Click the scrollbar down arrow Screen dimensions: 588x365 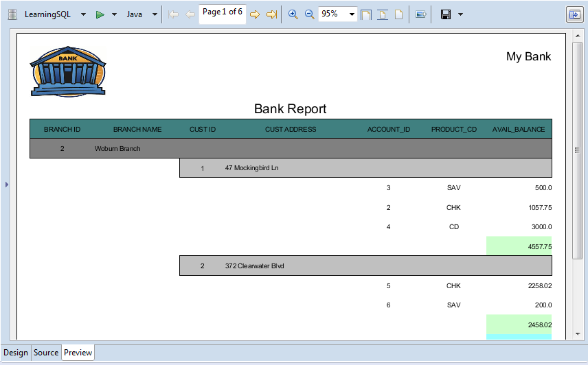[x=578, y=334]
